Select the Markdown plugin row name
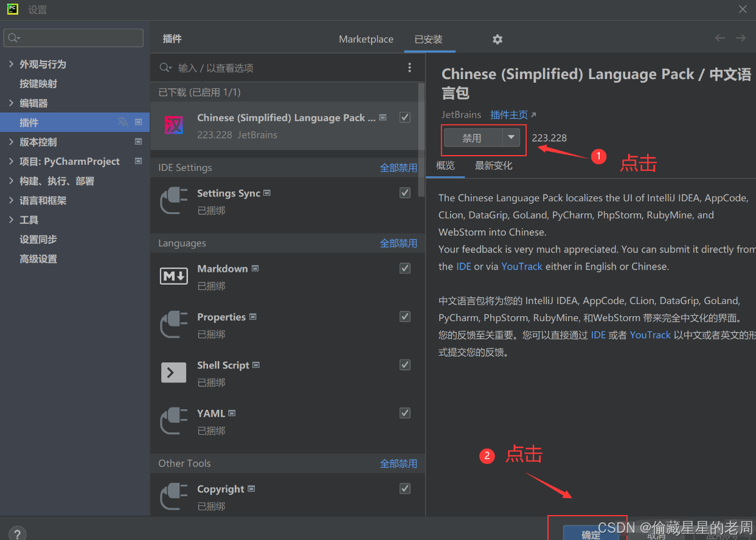Image resolution: width=756 pixels, height=540 pixels. click(x=223, y=268)
